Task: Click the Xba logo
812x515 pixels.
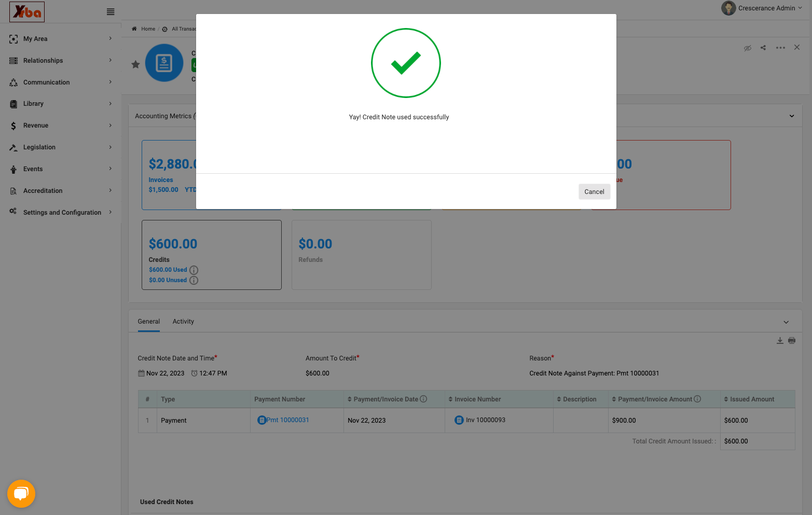Action: [x=27, y=12]
